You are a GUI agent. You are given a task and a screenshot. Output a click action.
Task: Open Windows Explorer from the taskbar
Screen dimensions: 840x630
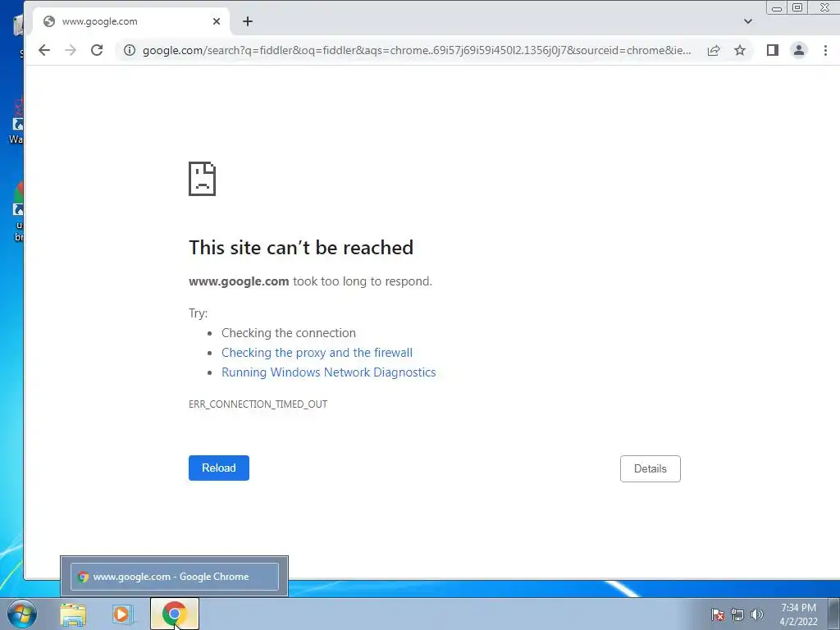click(73, 614)
